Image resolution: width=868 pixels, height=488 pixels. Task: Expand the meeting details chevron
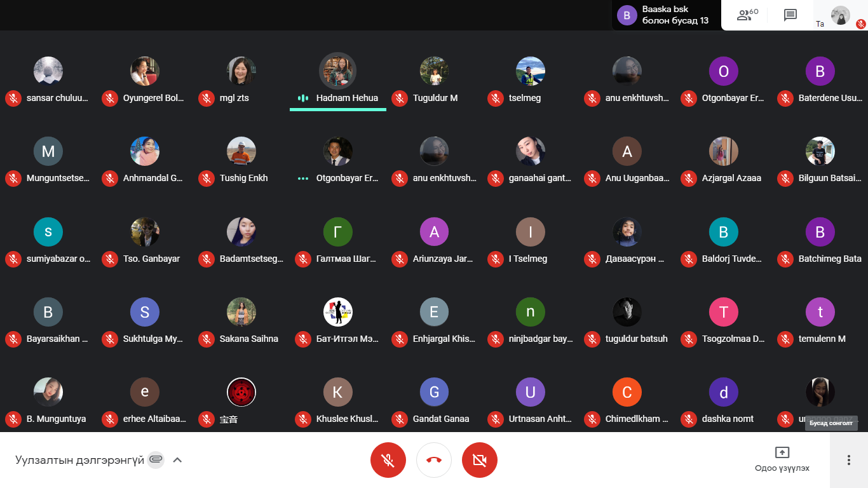177,460
